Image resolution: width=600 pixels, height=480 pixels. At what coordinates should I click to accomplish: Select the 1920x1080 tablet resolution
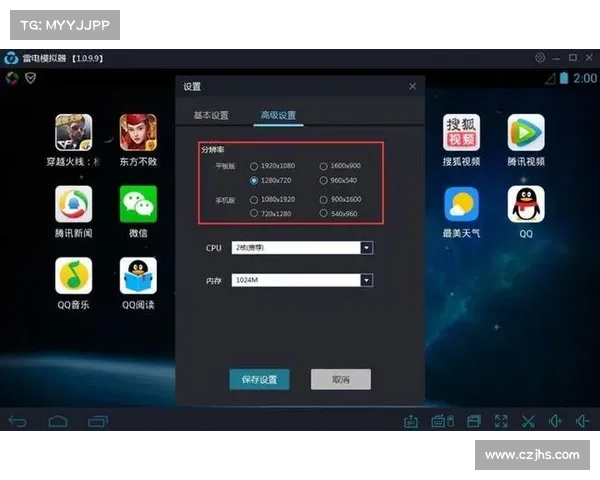254,166
